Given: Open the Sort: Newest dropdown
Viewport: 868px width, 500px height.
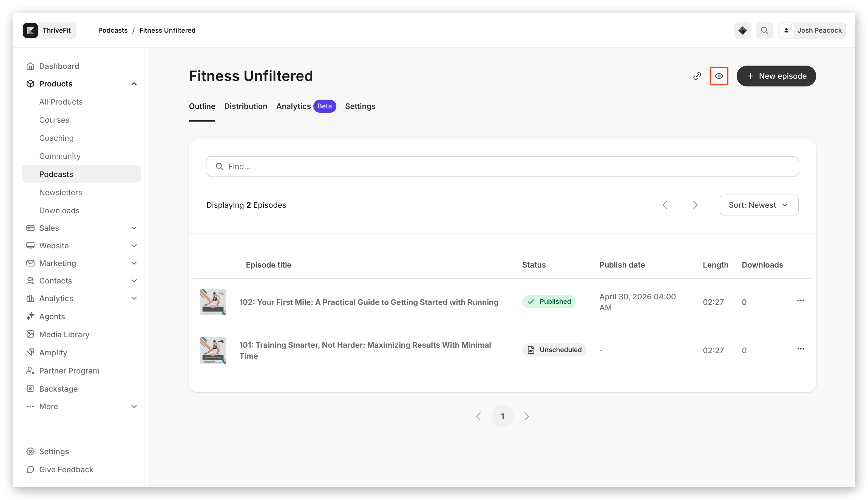Looking at the screenshot, I should (758, 205).
